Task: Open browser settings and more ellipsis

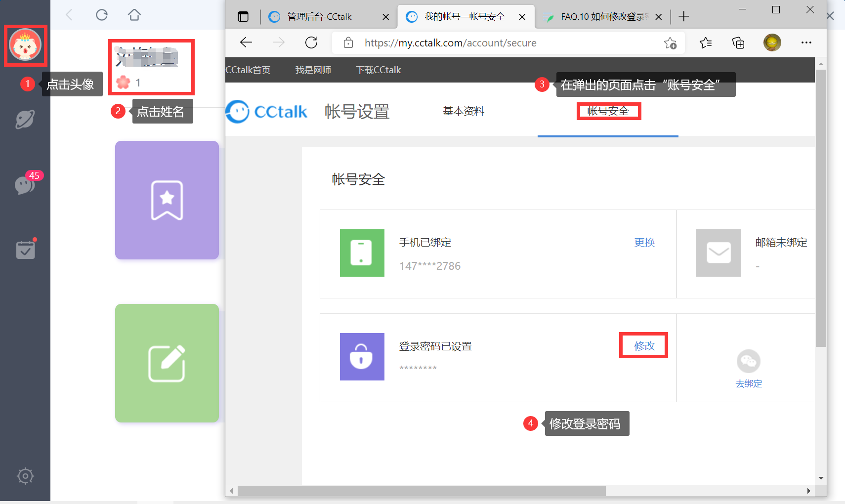Action: pyautogui.click(x=806, y=43)
